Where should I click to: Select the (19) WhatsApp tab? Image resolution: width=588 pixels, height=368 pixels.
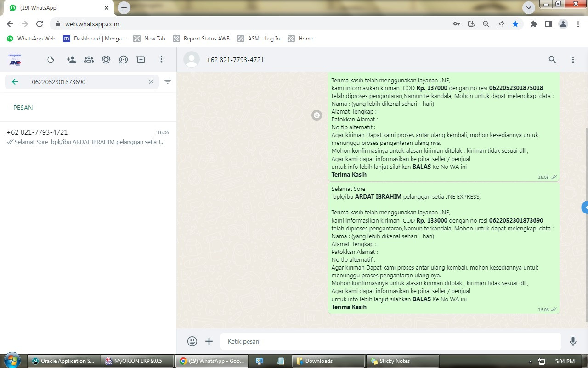[59, 8]
